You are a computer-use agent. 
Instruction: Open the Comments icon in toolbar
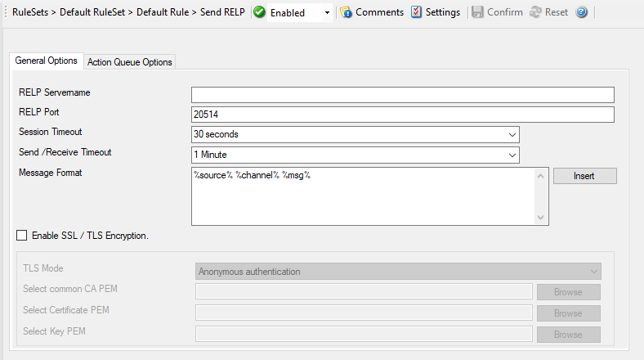(346, 12)
